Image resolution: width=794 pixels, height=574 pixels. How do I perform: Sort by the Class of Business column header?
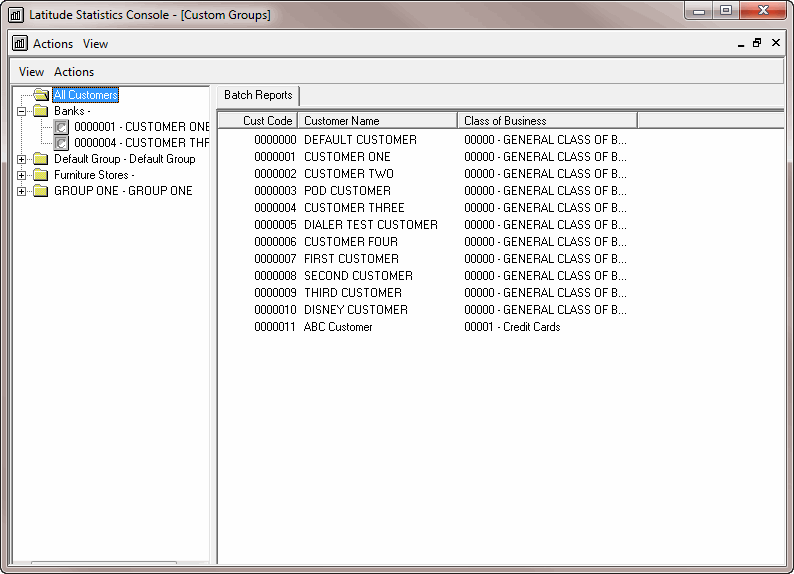tap(547, 120)
